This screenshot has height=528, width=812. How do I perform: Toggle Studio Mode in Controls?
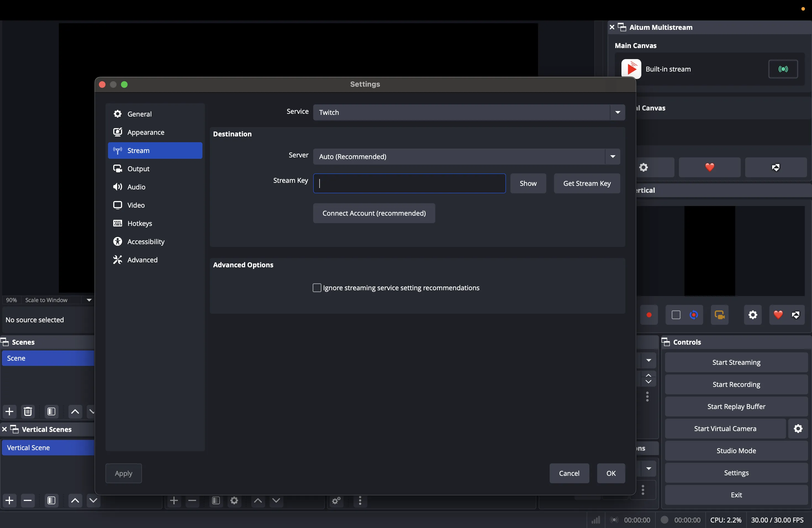tap(736, 451)
